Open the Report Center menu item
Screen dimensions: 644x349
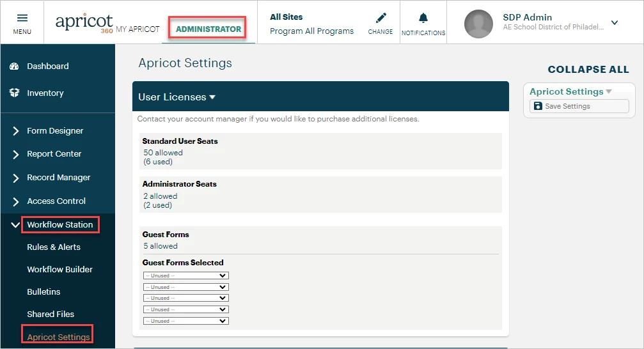pyautogui.click(x=54, y=154)
